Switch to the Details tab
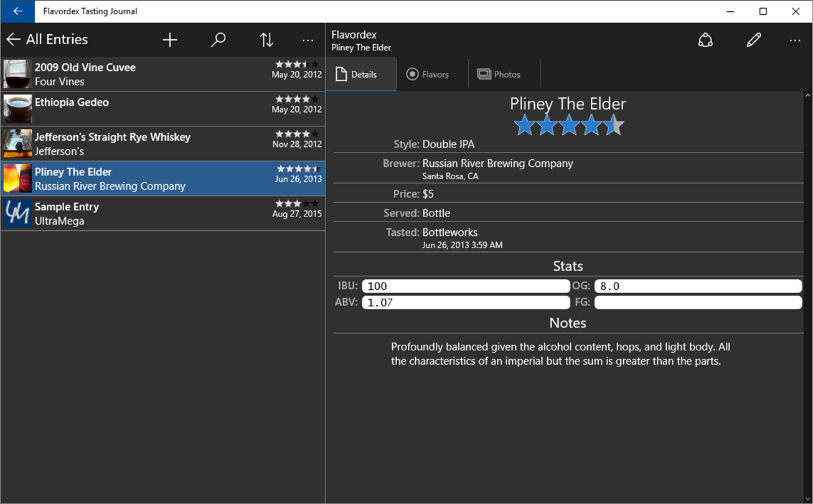 coord(361,74)
